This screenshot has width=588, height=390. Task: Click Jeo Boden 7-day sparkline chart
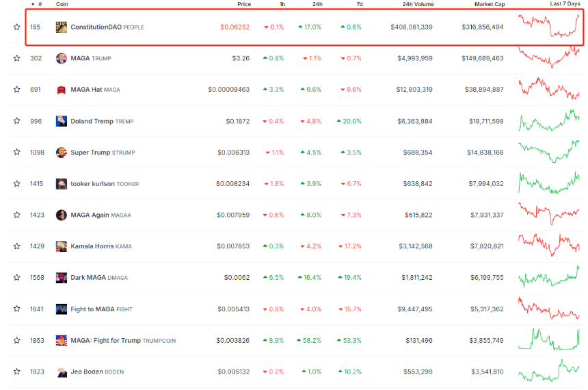(549, 371)
